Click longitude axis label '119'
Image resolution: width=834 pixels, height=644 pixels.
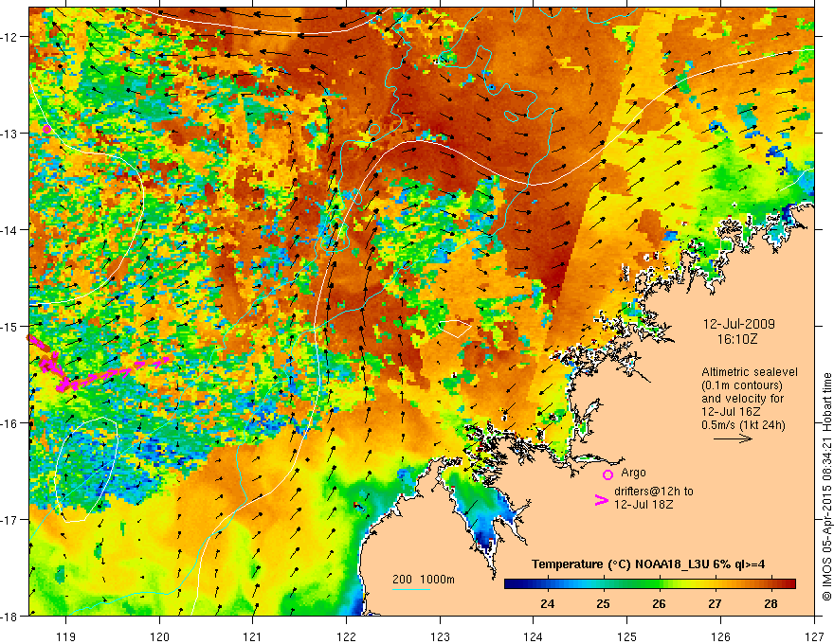(x=66, y=636)
